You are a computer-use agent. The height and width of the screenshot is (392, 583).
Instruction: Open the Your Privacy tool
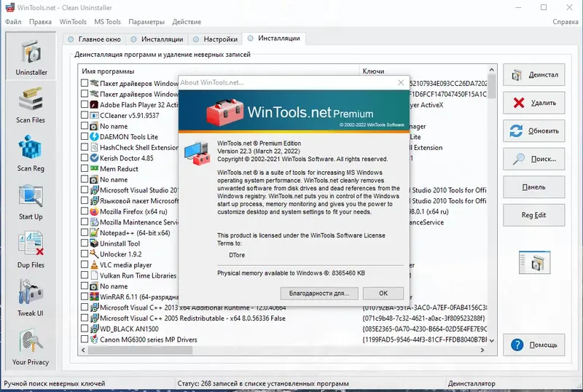[31, 346]
